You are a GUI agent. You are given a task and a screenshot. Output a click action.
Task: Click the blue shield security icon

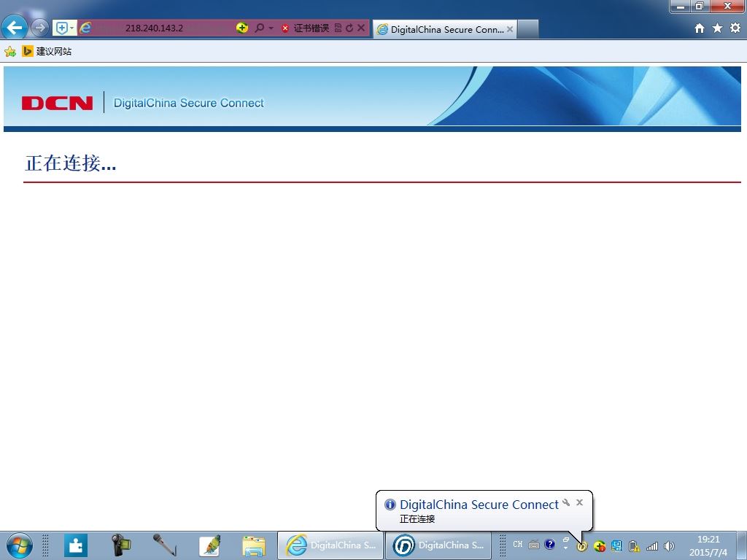[x=61, y=28]
